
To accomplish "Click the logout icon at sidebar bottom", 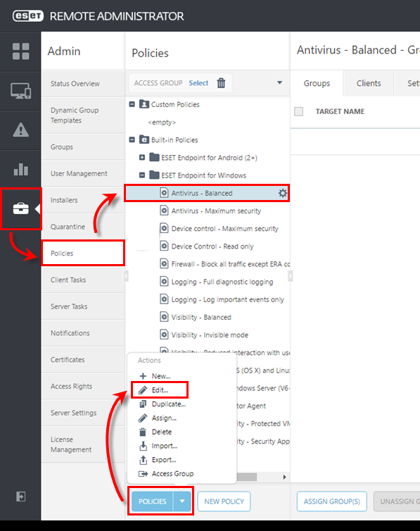I will pyautogui.click(x=20, y=496).
